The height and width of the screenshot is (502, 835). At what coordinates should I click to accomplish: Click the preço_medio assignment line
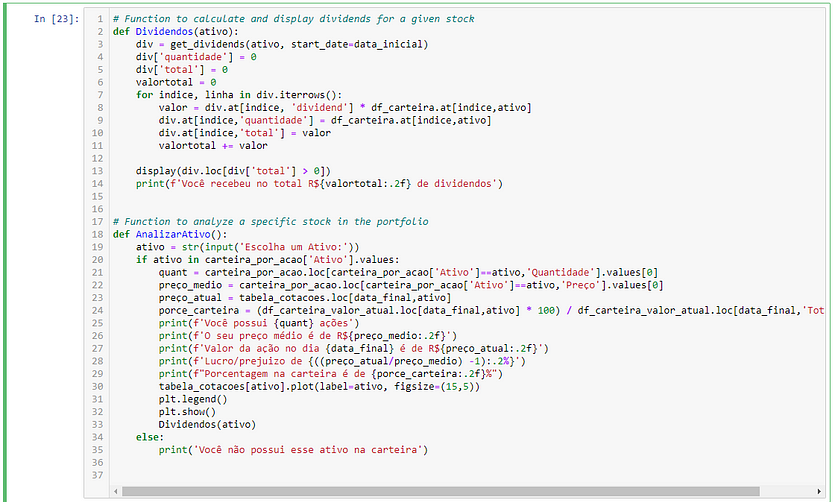tap(411, 285)
